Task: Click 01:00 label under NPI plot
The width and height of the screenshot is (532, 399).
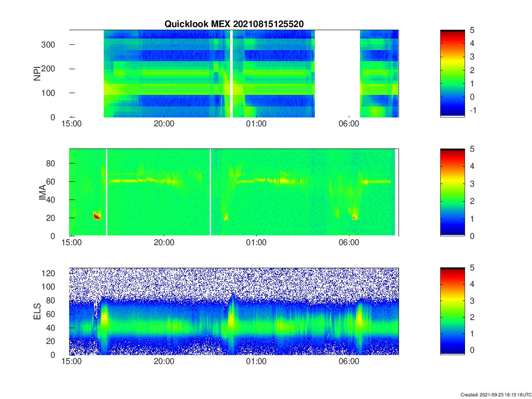Action: (256, 124)
